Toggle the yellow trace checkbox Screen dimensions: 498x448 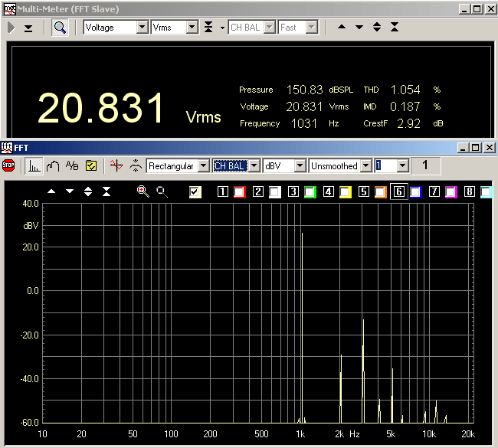[195, 191]
